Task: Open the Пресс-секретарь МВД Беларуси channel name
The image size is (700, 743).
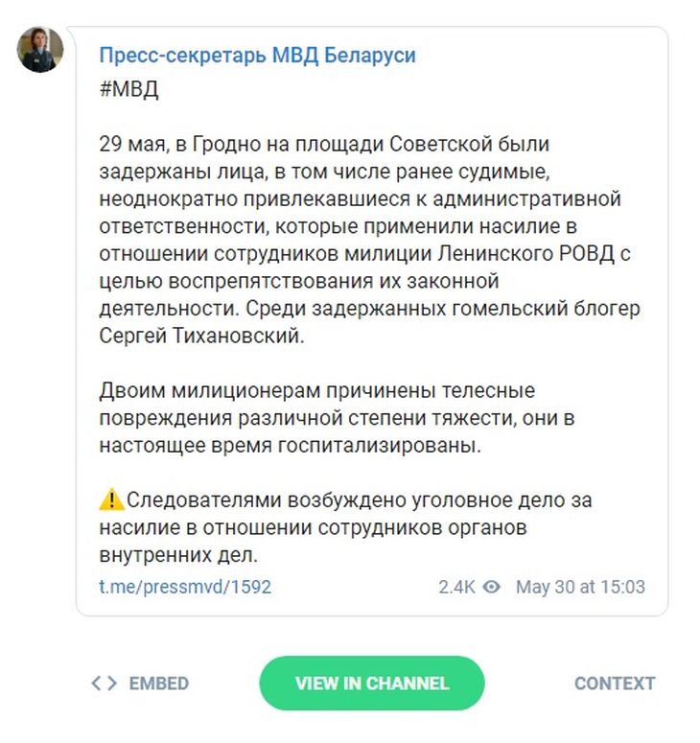Action: pos(257,56)
